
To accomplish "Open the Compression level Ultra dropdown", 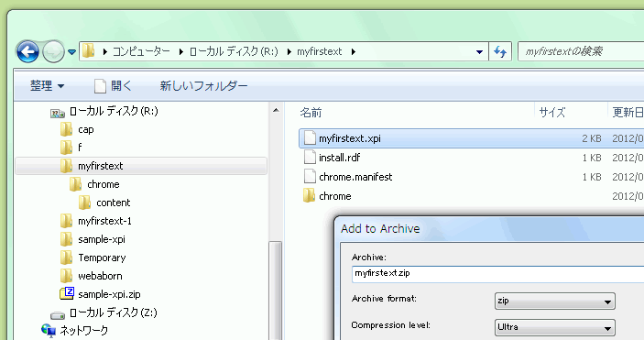I will pos(555,328).
